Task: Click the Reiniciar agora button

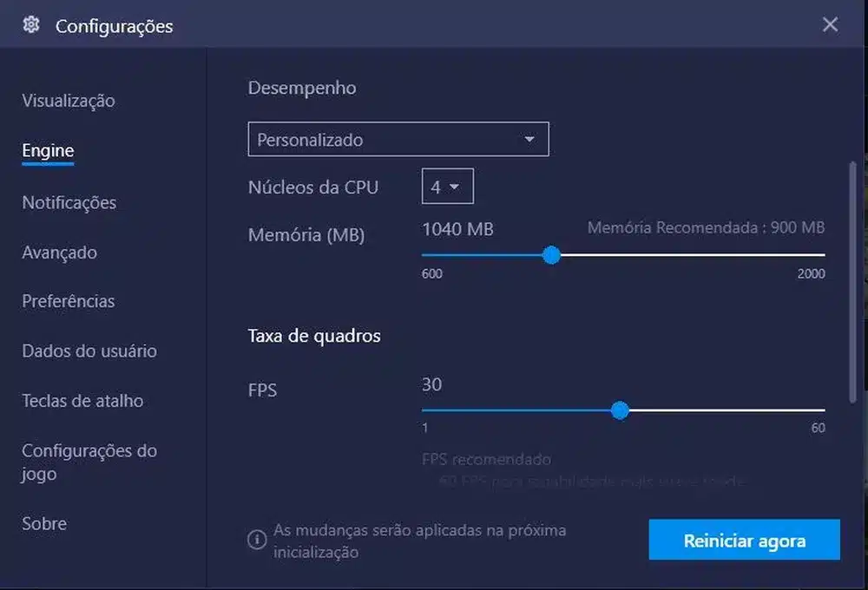Action: [744, 539]
